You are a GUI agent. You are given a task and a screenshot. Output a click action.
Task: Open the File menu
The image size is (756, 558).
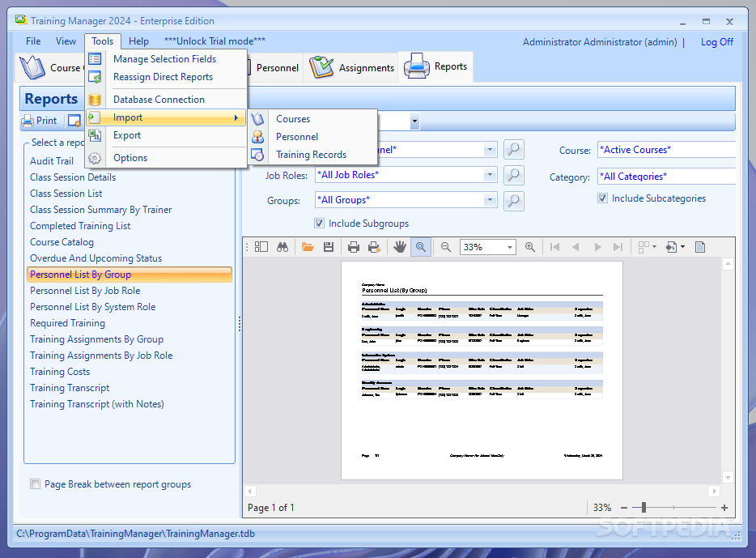pyautogui.click(x=33, y=41)
